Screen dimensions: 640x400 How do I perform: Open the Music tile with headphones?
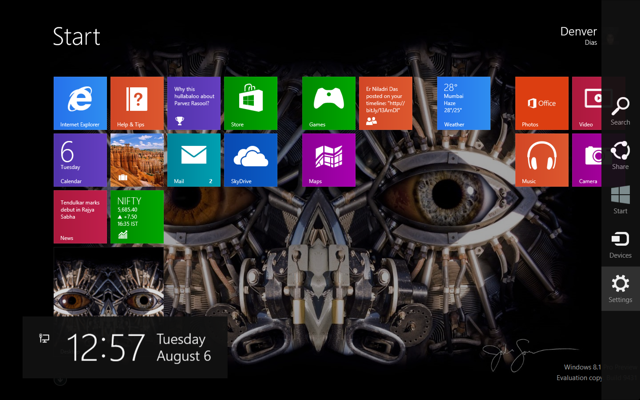pos(541,160)
